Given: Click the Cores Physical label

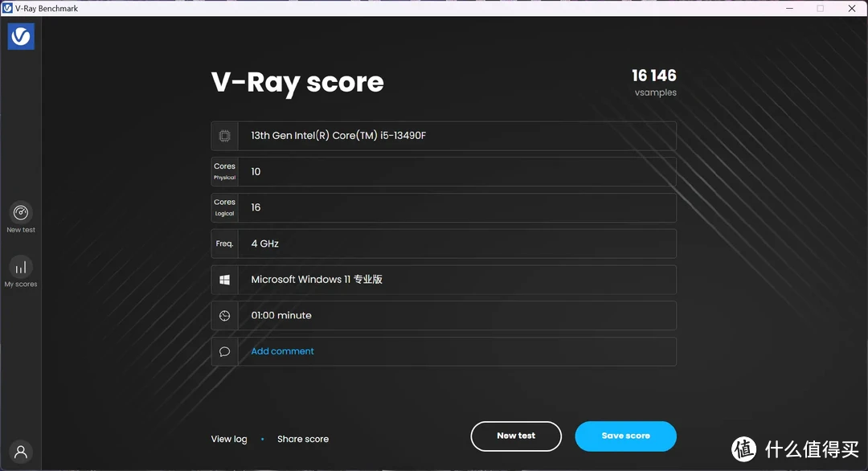Looking at the screenshot, I should tap(225, 171).
